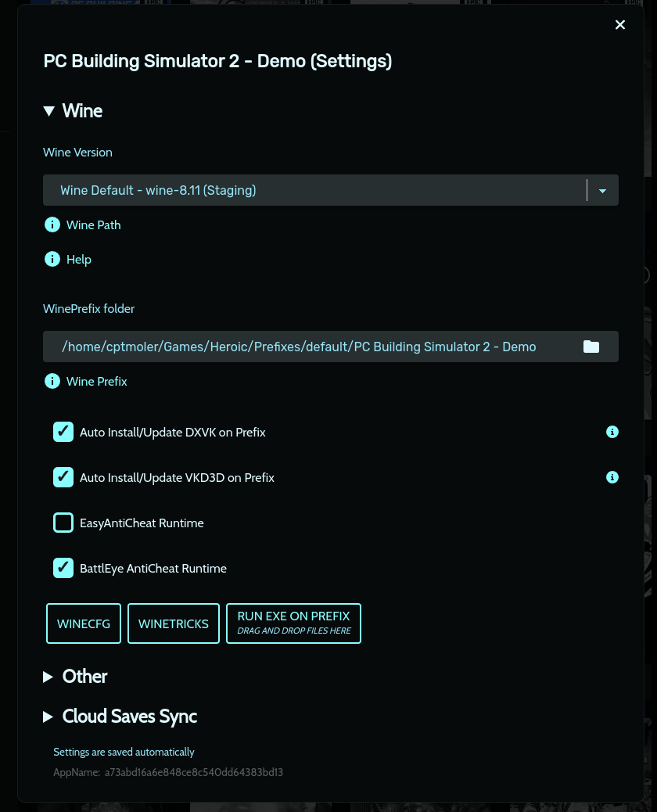The height and width of the screenshot is (812, 657).
Task: Open the Wine Prefix info text
Action: click(x=97, y=381)
